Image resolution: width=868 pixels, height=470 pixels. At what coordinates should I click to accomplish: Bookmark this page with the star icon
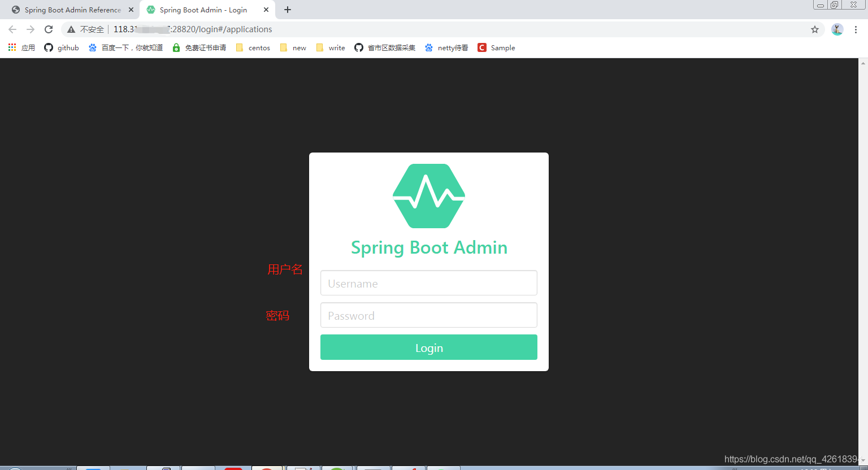click(815, 29)
